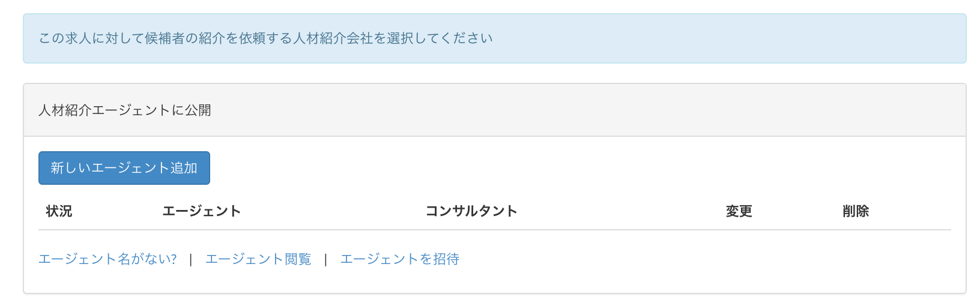Follow the エージェントを招待 link
Image resolution: width=980 pixels, height=300 pixels.
click(399, 259)
